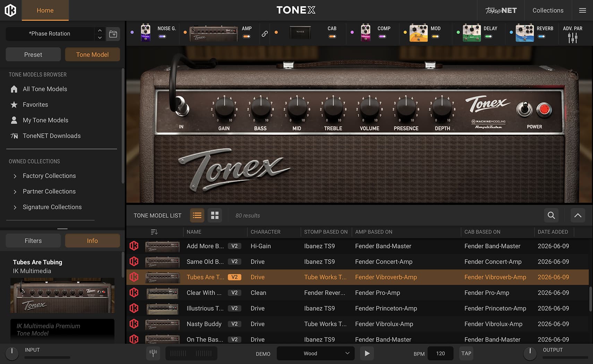The image size is (593, 364).
Task: Select the CAB thumbnail in chain
Action: (x=300, y=32)
